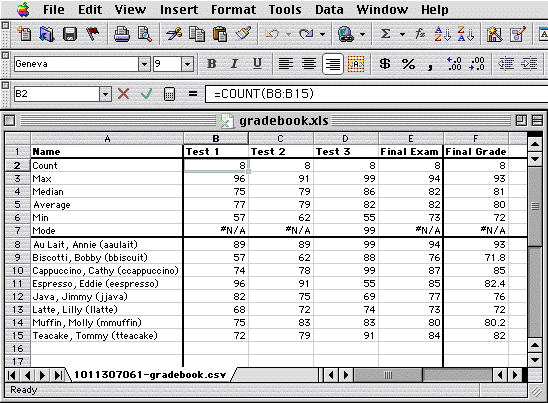The height and width of the screenshot is (403, 548).
Task: Apply currency style with dollar icon
Action: pos(385,64)
